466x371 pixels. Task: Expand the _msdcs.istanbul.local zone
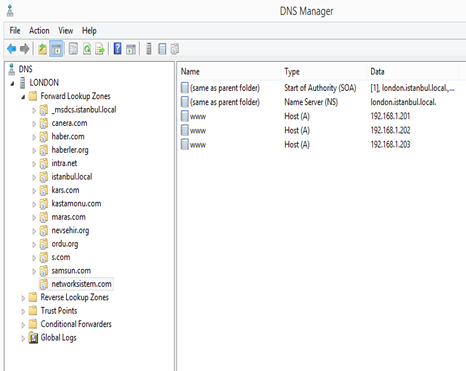click(34, 110)
